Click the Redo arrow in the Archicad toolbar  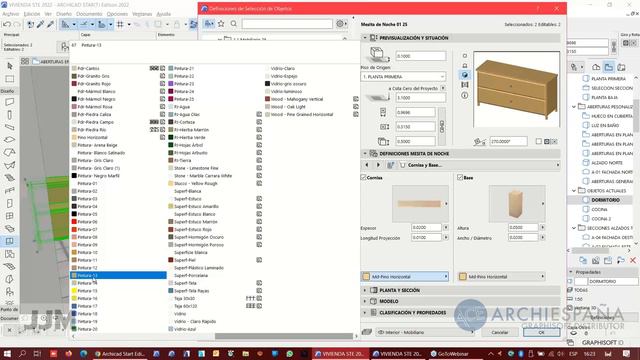(x=17, y=24)
